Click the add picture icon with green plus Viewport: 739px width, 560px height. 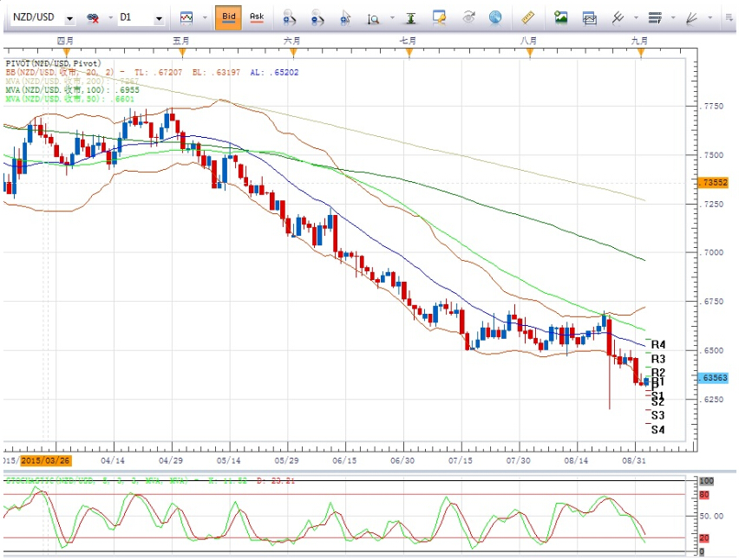tap(561, 16)
